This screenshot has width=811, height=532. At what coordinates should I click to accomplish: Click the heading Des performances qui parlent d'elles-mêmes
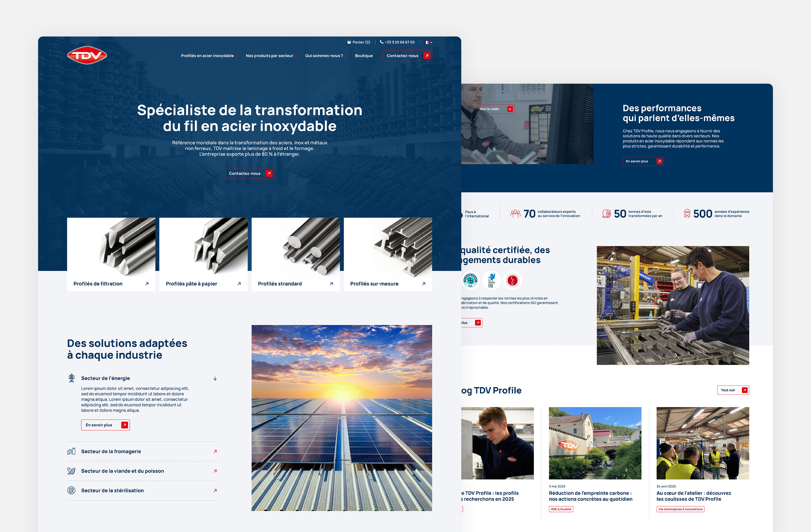(x=678, y=113)
